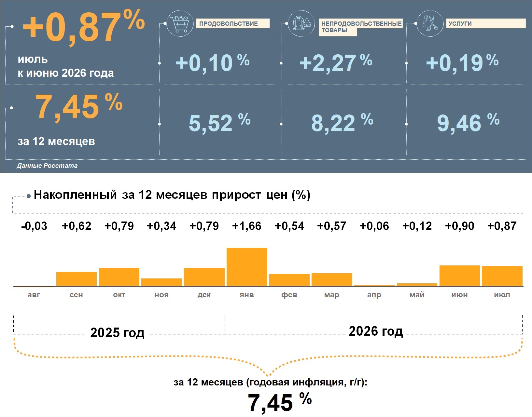Click the shopping cart icon for food
The height and width of the screenshot is (417, 532).
[180, 23]
